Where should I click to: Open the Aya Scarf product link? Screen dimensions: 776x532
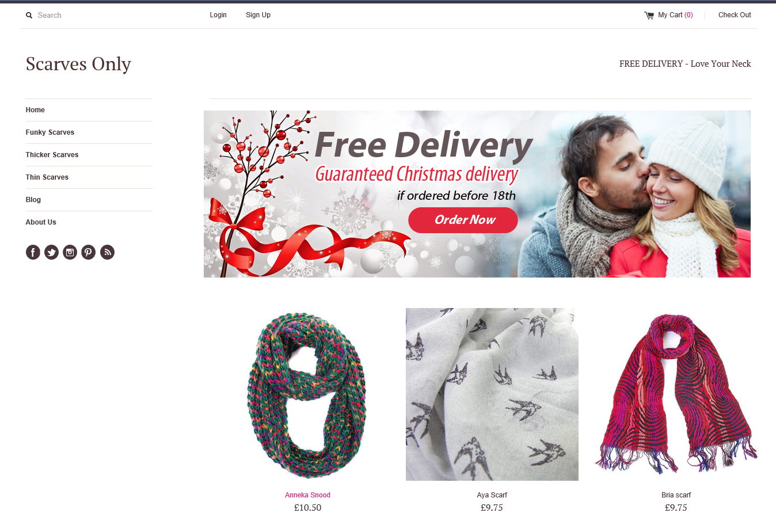pos(492,495)
